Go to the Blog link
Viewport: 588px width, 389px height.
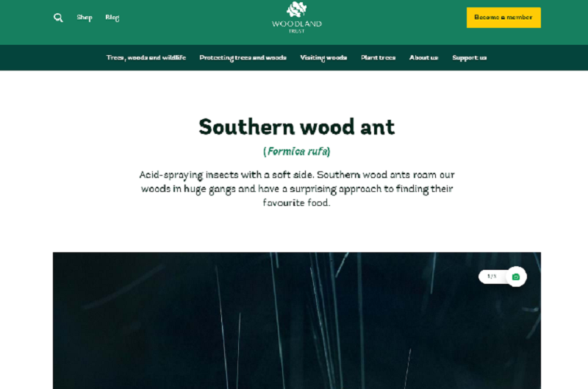[112, 18]
